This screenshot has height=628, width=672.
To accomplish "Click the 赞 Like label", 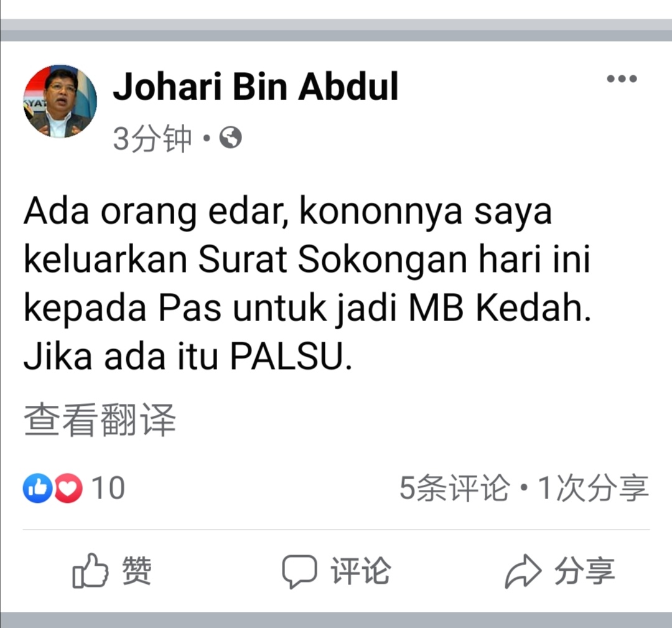I will tap(137, 571).
